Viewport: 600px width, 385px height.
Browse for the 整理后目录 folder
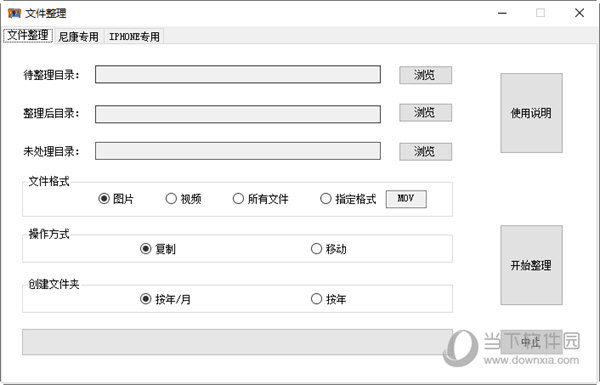tap(426, 113)
